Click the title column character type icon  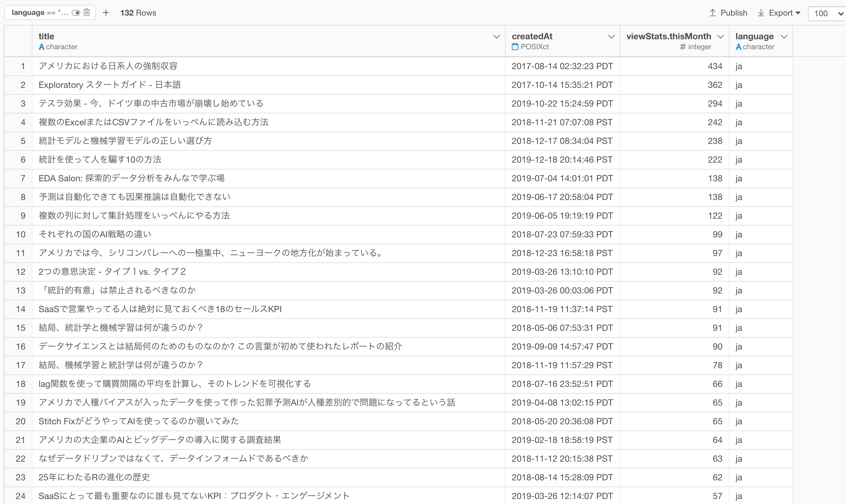(41, 47)
